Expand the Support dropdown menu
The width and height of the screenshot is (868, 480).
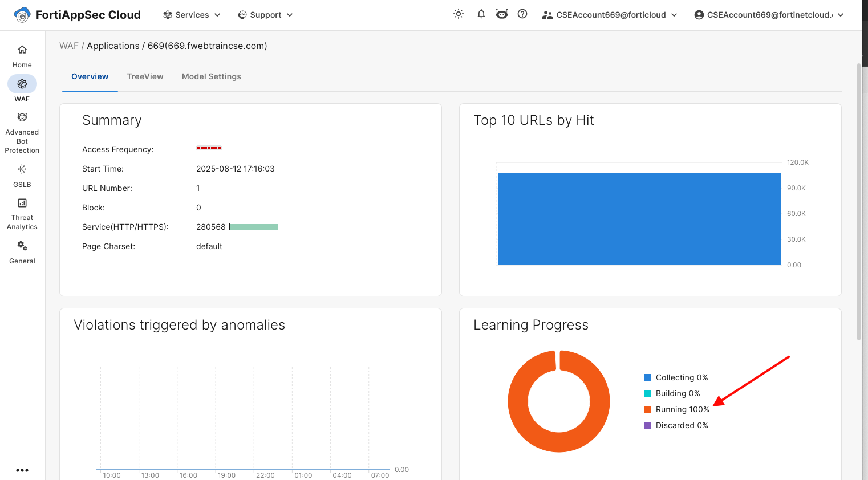coord(266,15)
